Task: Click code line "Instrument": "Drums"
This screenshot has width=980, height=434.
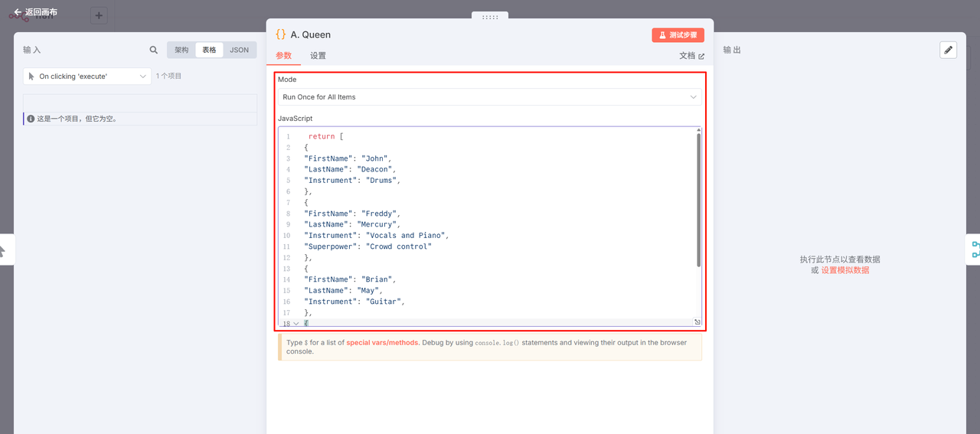Action: coord(352,181)
